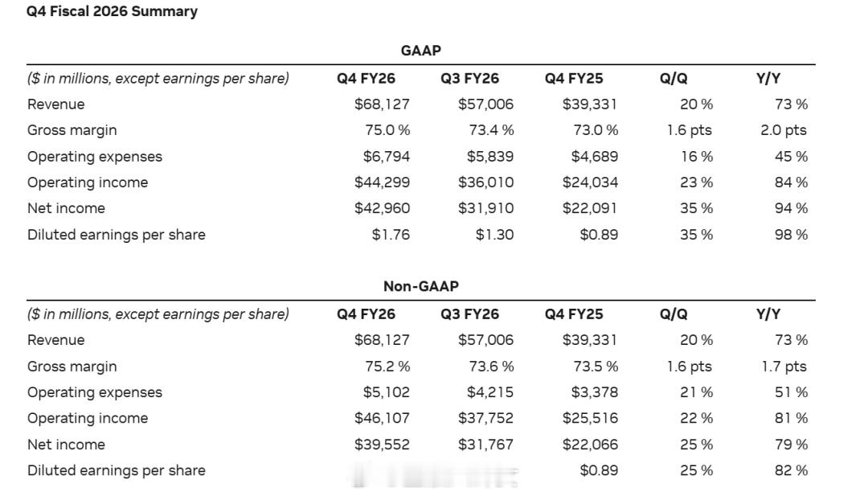Click the GAAP Q3 FY26 column header

pos(469,79)
